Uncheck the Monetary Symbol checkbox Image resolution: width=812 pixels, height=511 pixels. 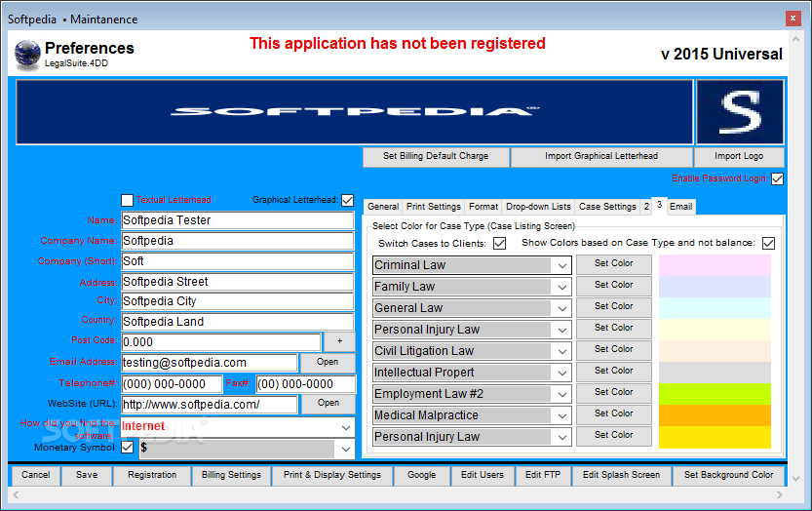point(128,448)
